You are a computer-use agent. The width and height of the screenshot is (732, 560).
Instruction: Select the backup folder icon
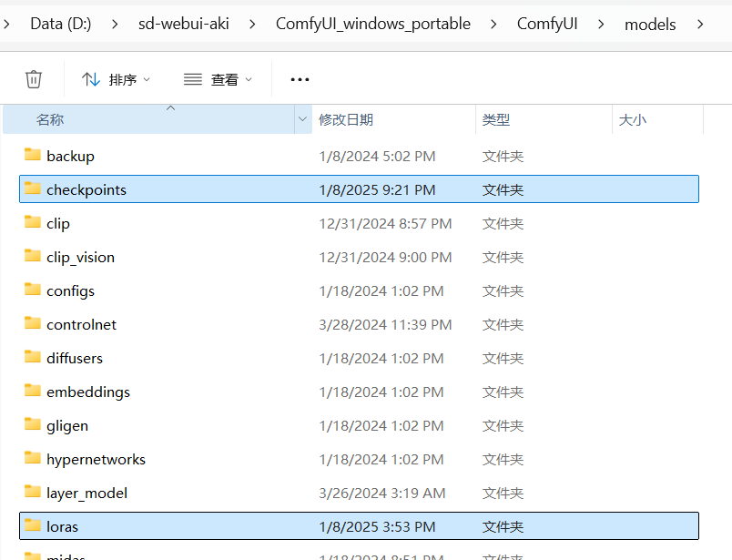pos(33,155)
